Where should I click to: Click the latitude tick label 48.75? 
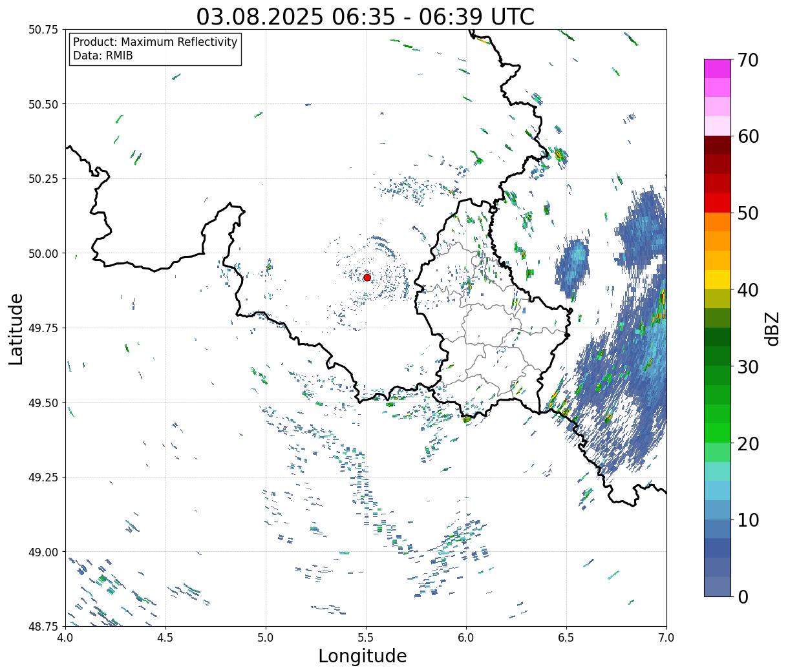coord(43,627)
